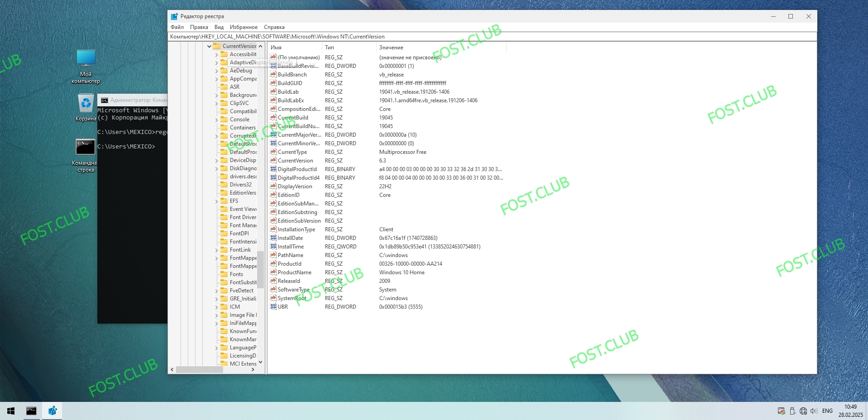This screenshot has width=868, height=420.
Task: Select the InstallDate value icon
Action: [x=273, y=238]
